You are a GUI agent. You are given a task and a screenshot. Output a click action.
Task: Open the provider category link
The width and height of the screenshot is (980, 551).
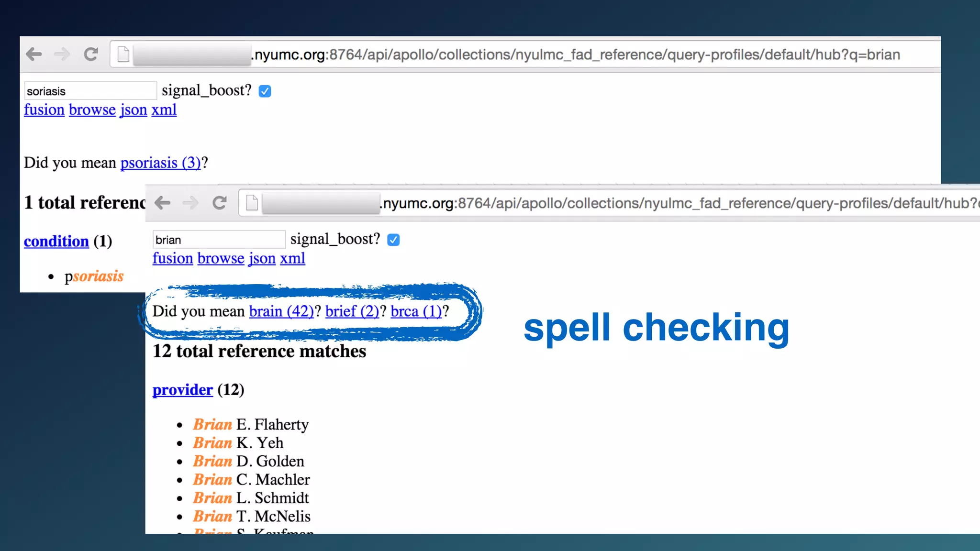click(x=183, y=390)
